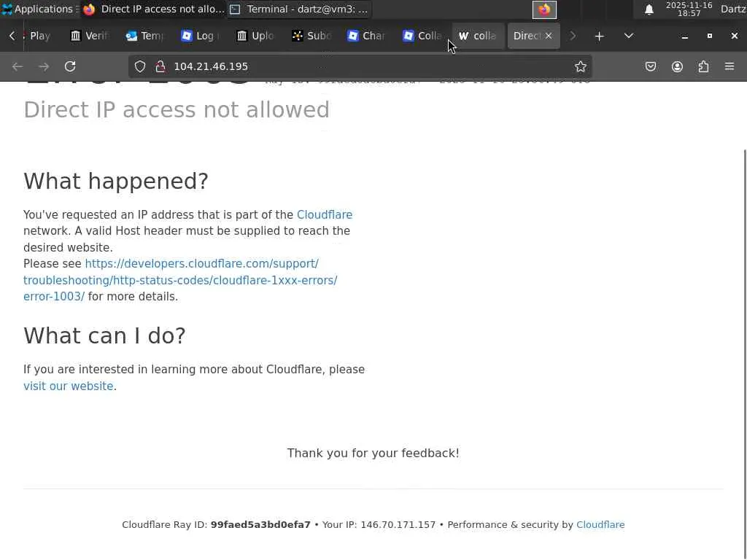
Task: Click the Direct IP access not allowed heading
Action: tap(177, 110)
